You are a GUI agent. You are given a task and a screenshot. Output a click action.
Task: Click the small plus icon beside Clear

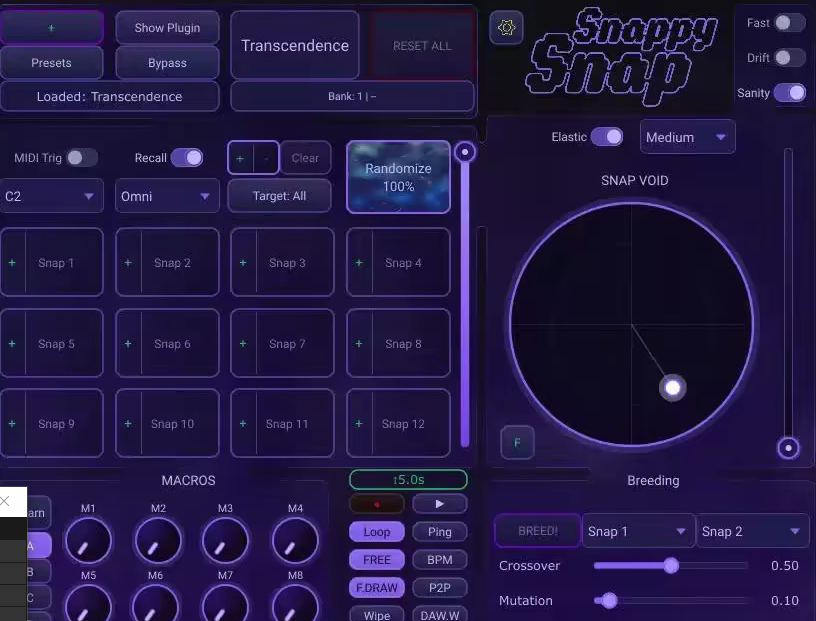click(x=240, y=158)
